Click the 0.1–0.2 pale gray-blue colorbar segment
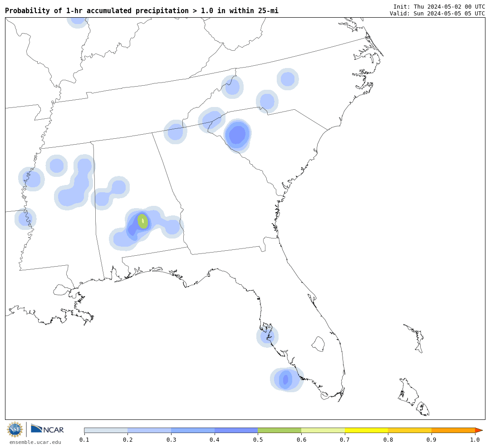 pyautogui.click(x=106, y=430)
